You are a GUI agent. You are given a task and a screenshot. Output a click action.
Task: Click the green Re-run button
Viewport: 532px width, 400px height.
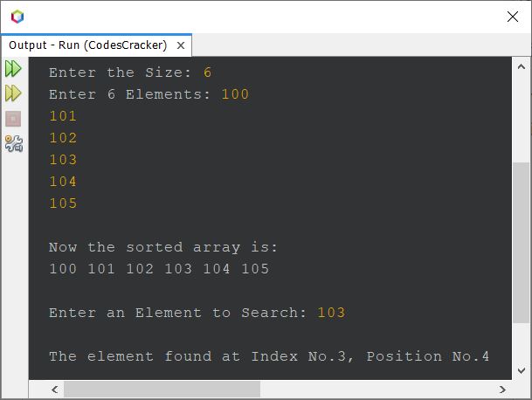(x=13, y=68)
